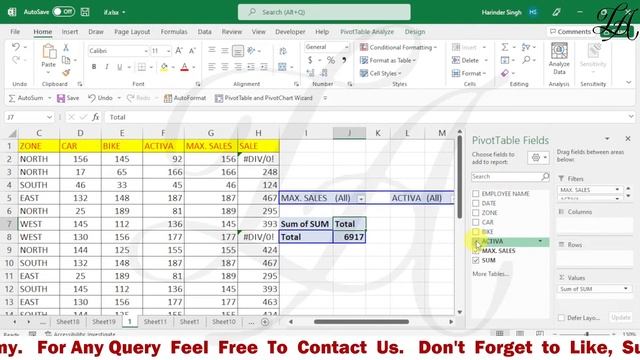This screenshot has height=360, width=640.
Task: Click the new sheet plus icon
Action: 265,322
